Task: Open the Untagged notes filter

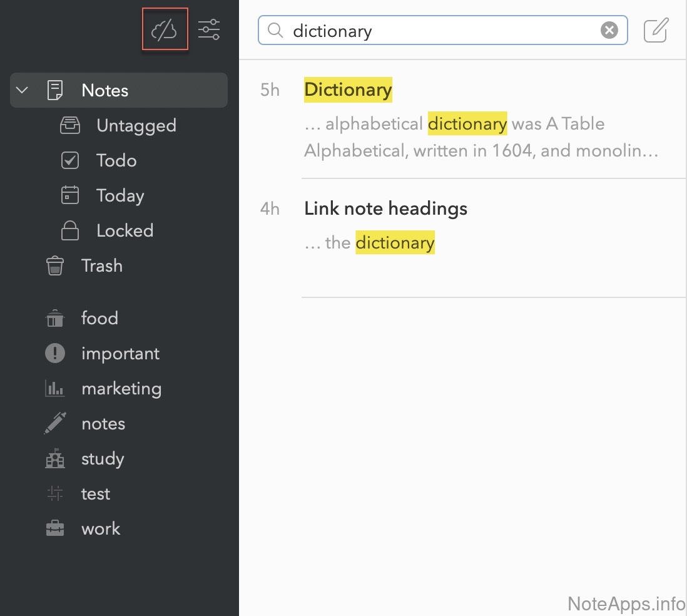Action: point(136,126)
